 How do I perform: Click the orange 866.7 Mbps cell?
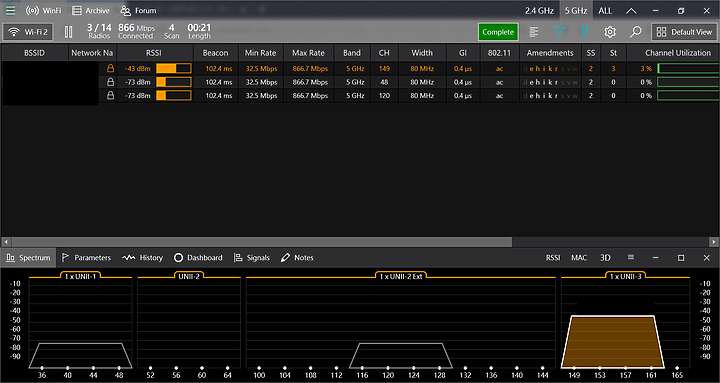(310, 68)
